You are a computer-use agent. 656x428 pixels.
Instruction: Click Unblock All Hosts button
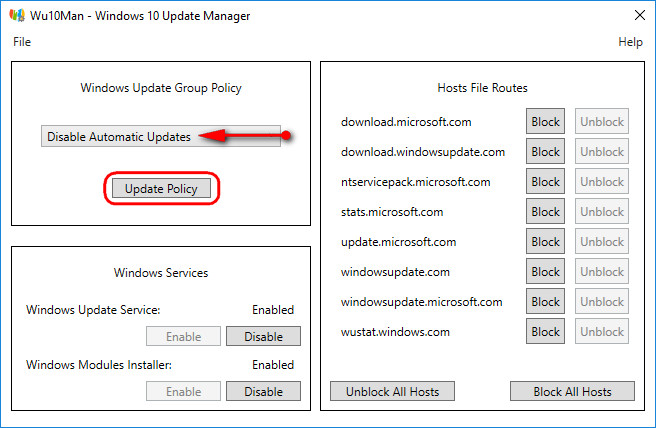[392, 391]
